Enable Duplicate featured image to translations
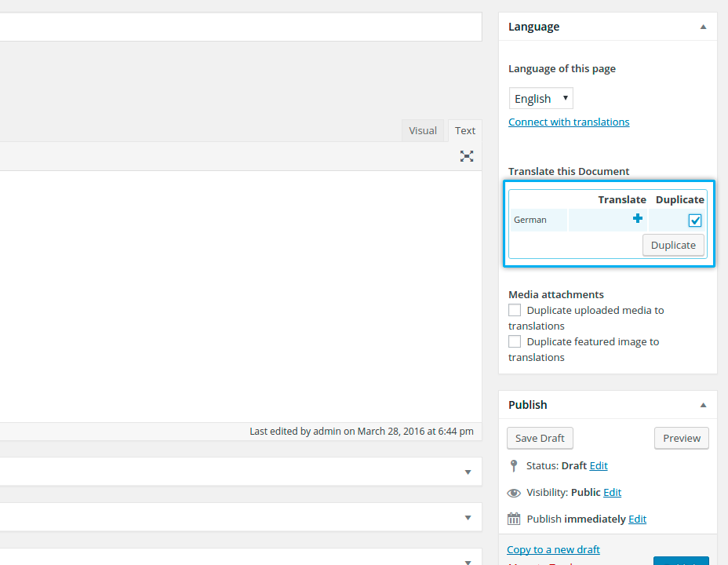The height and width of the screenshot is (565, 728). [x=515, y=341]
